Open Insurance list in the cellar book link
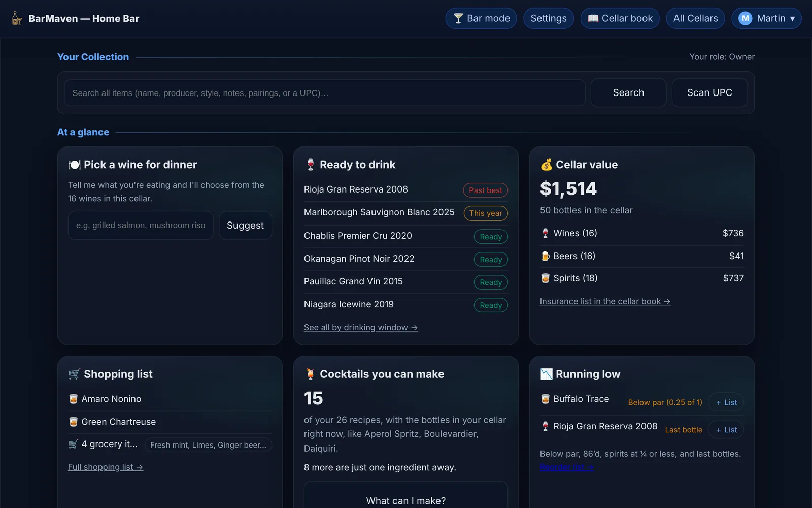 (605, 301)
